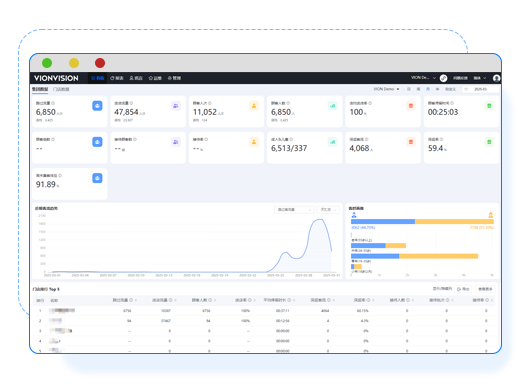Click the info icon beside the 4,068 card title
Screen dimensions: 518x390
coord(366,139)
